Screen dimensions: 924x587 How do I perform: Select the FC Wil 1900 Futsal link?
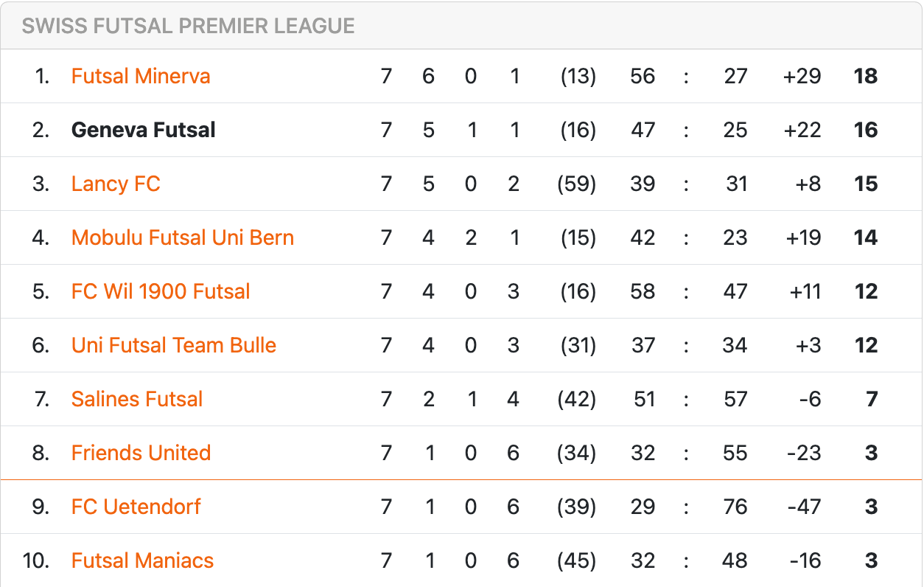pos(161,291)
